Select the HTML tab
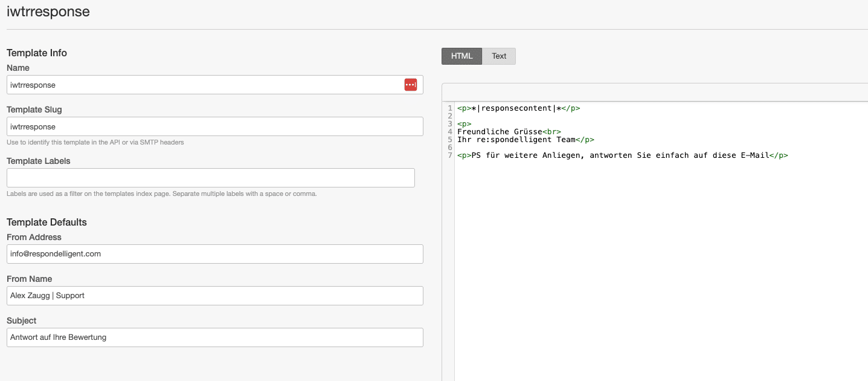This screenshot has height=381, width=868. pyautogui.click(x=461, y=56)
